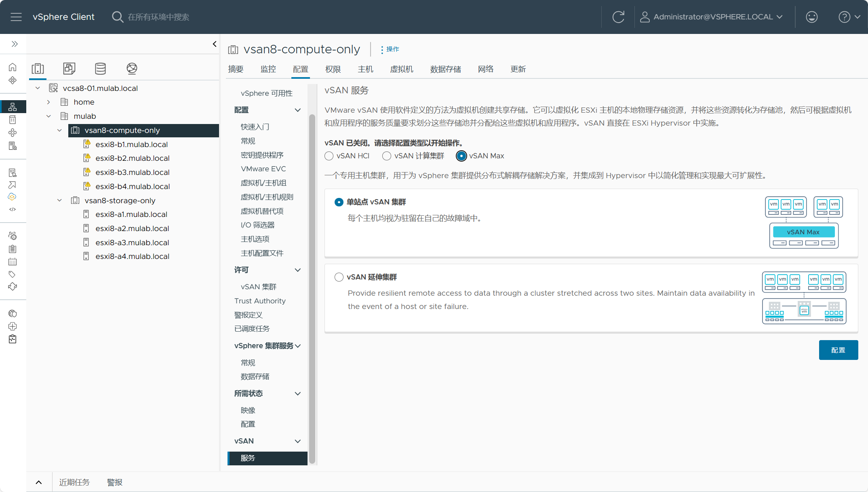Select the vSAN HCI radio option
This screenshot has height=492, width=868.
coord(329,156)
